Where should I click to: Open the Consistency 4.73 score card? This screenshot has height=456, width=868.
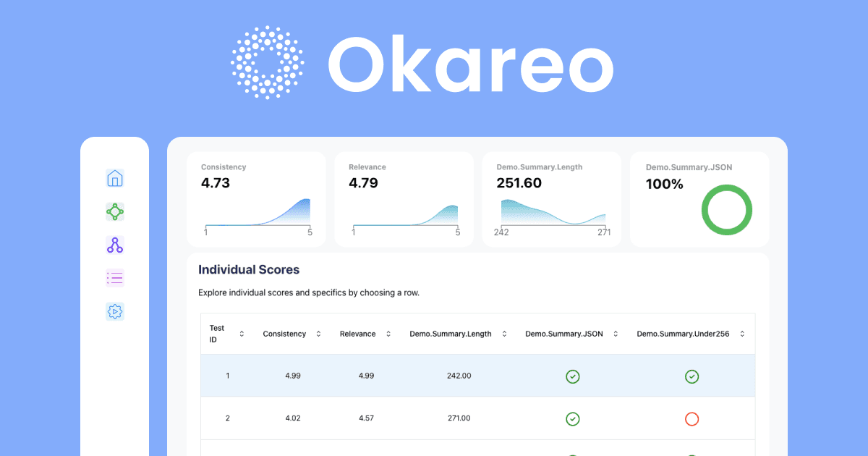256,199
